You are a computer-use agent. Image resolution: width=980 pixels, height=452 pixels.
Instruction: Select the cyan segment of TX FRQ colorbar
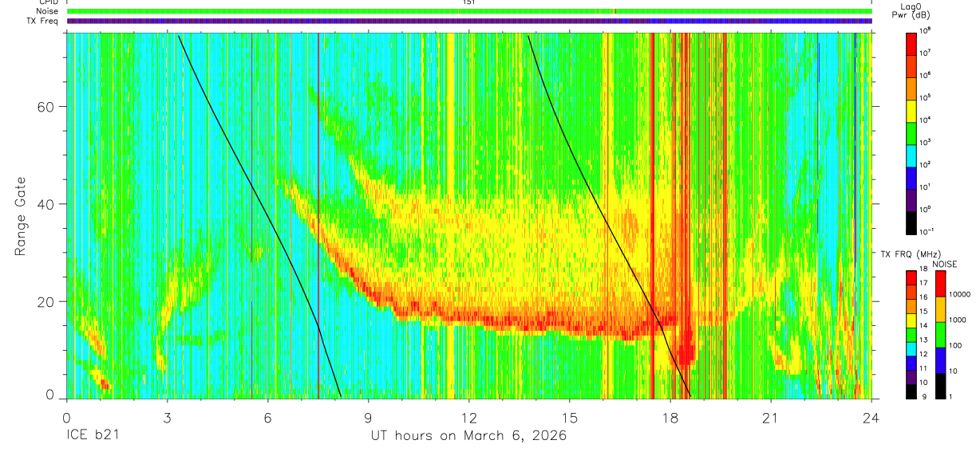click(911, 348)
